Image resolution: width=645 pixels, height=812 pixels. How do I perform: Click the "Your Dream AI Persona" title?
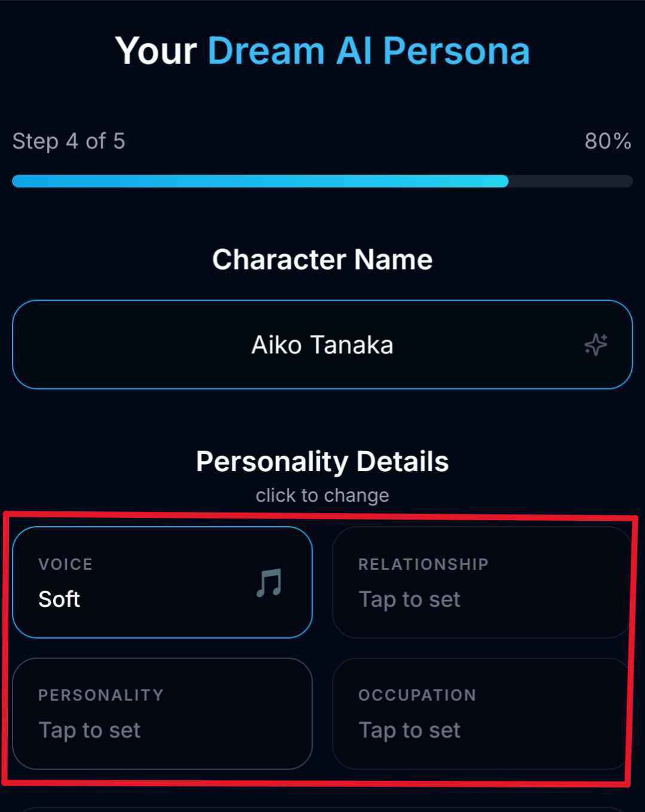coord(322,51)
